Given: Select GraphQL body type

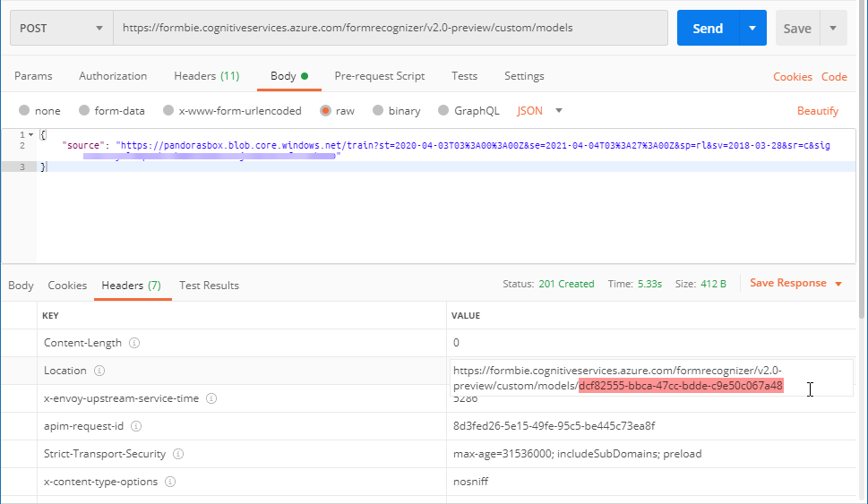Looking at the screenshot, I should point(443,111).
